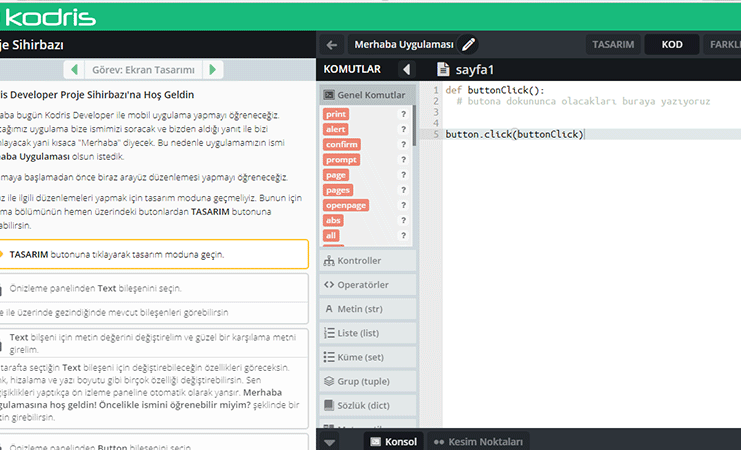This screenshot has height=450, width=741.
Task: Insert the alert command
Action: point(336,129)
